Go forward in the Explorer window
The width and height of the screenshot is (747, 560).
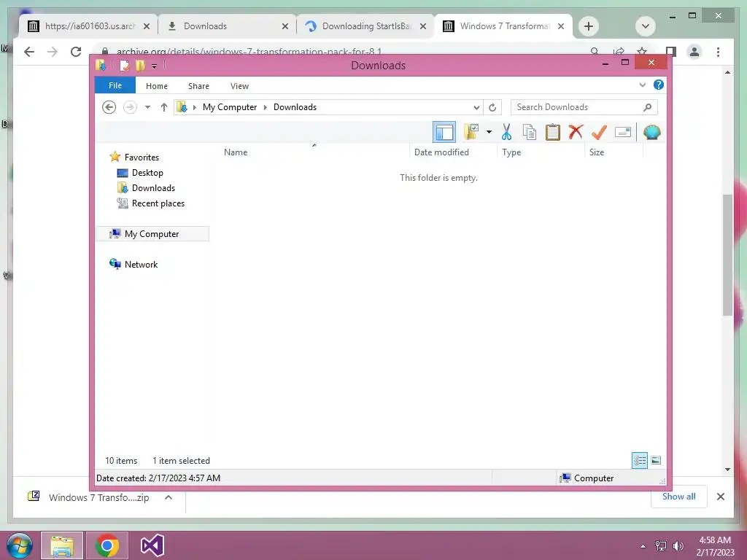(x=130, y=107)
